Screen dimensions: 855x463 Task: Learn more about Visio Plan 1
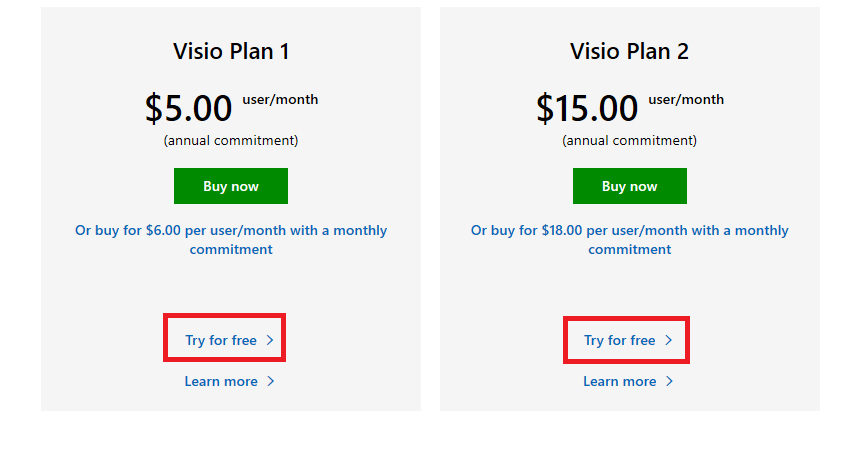221,381
